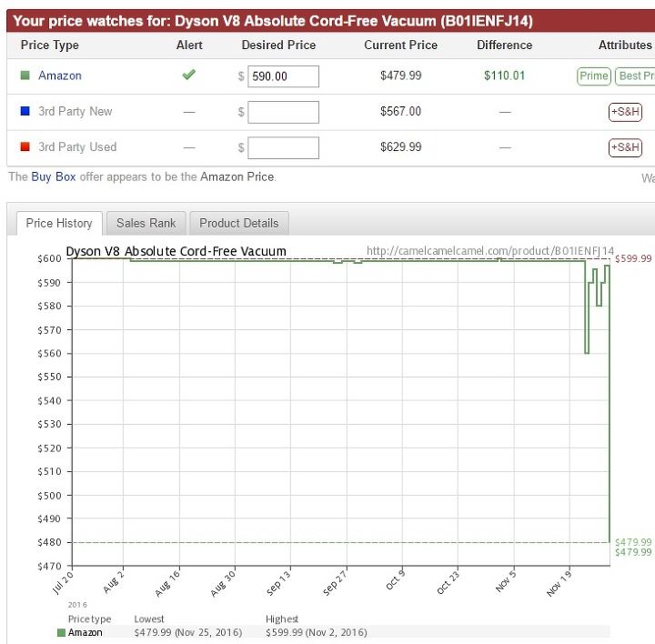Click the 3rd Party New label

click(x=76, y=111)
